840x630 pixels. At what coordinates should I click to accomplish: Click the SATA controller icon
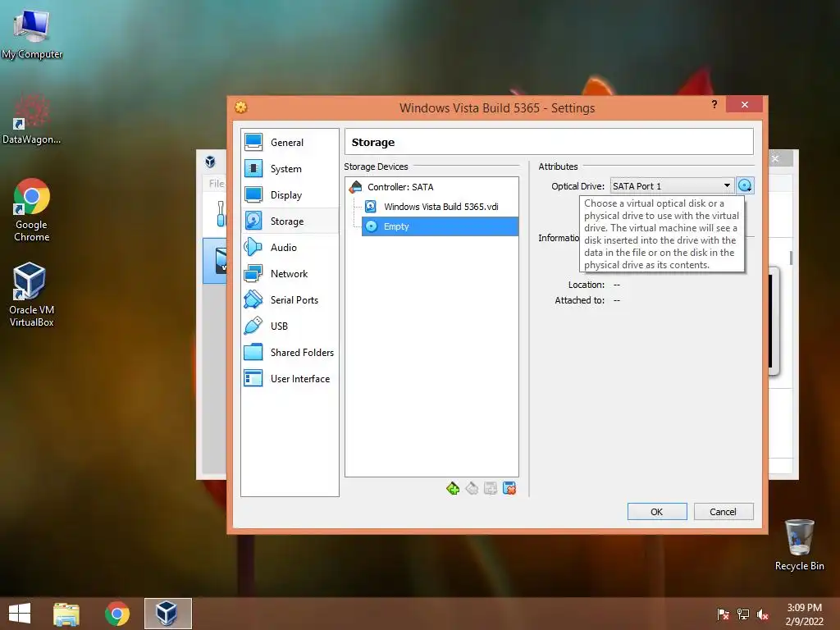tap(356, 187)
